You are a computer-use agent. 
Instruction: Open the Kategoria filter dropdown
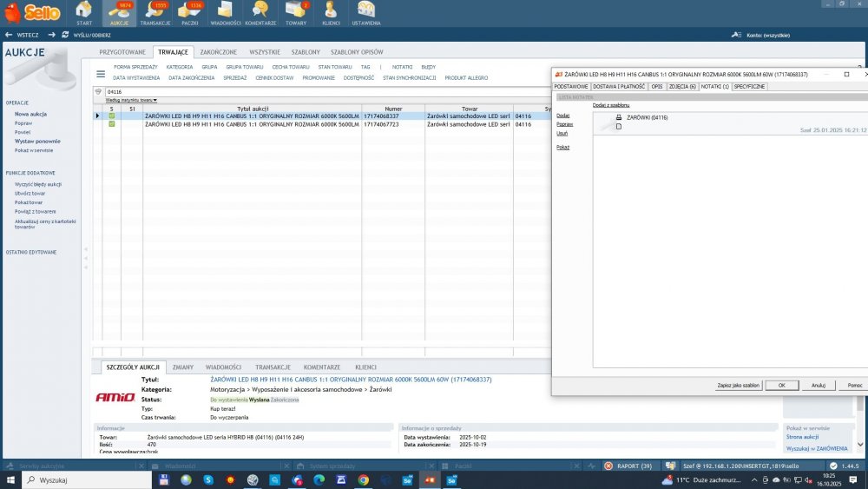[180, 67]
